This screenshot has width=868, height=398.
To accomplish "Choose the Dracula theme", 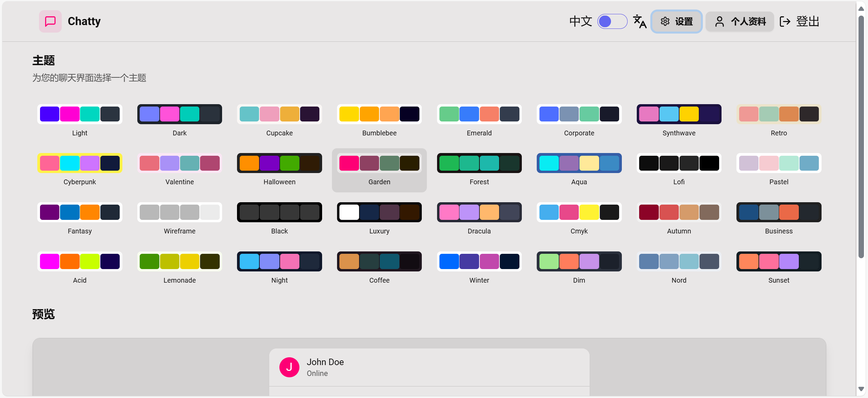I will pos(479,212).
